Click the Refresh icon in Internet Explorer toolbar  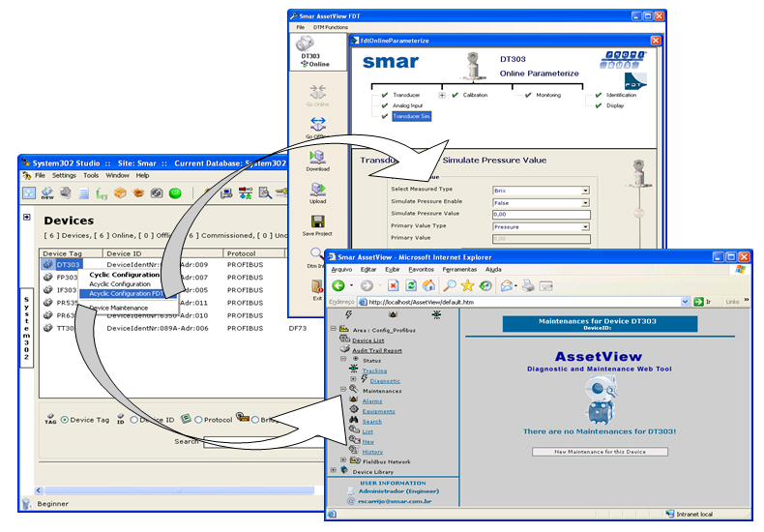(x=411, y=286)
